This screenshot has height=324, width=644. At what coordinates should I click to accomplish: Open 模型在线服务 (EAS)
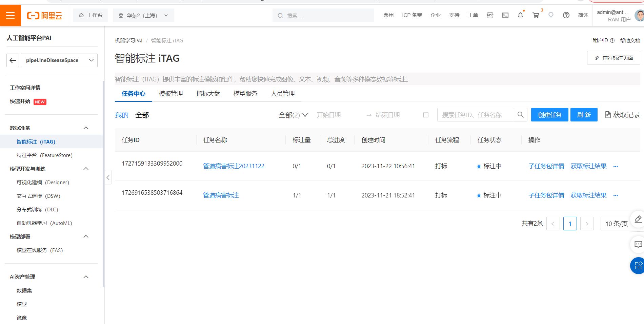pyautogui.click(x=40, y=250)
